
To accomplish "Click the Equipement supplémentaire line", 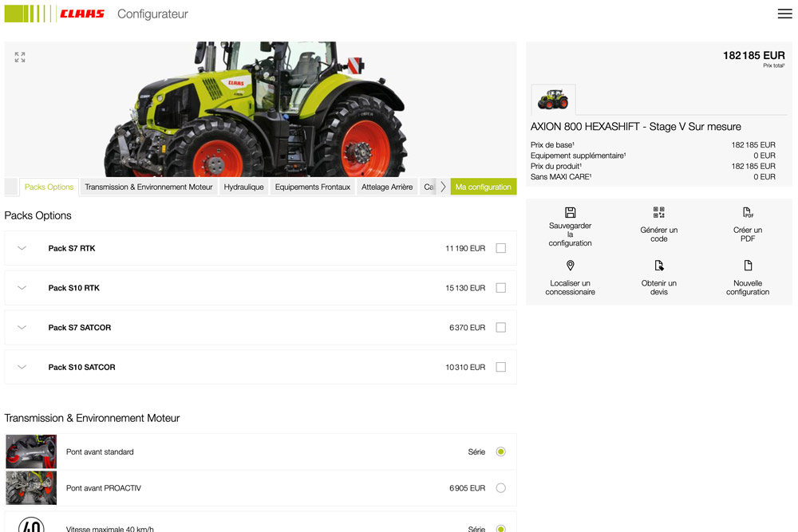I will tap(653, 156).
